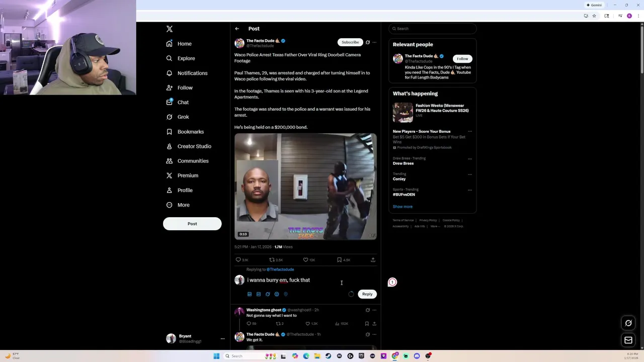Open more options for DraftKings promoted item

(x=470, y=132)
